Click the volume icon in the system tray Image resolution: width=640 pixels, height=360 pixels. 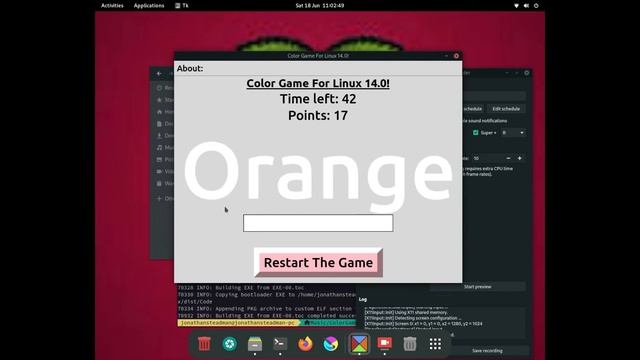[x=526, y=6]
